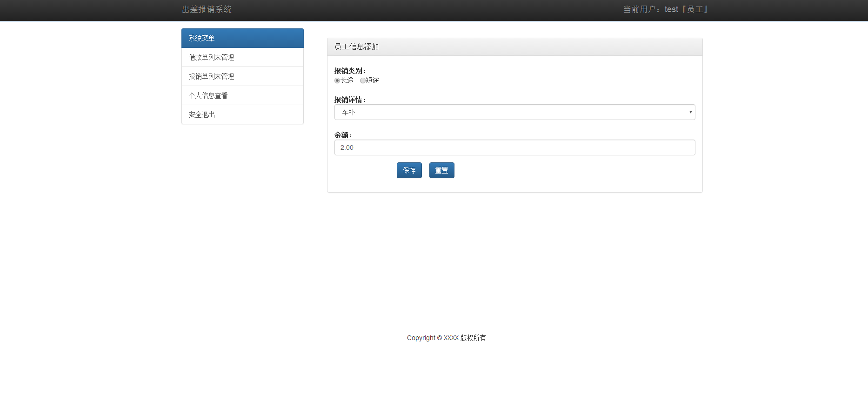
Task: Click the 系统菜单 header
Action: 242,38
